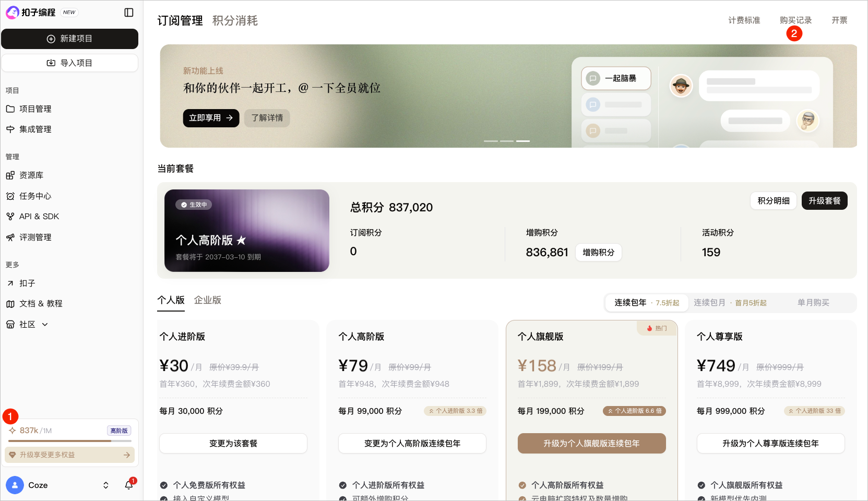Click 导入项目 button
Screen dimensions: 868x501
pos(69,63)
